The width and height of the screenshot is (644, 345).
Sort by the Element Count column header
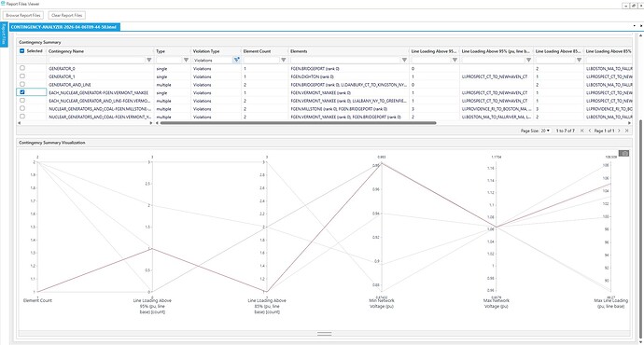tap(257, 51)
